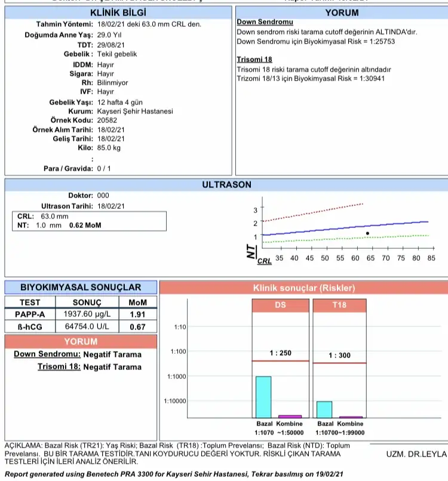The height and width of the screenshot is (481, 448).
Task: Click the magenta Kombine bar in DS column
Action: pos(290,417)
